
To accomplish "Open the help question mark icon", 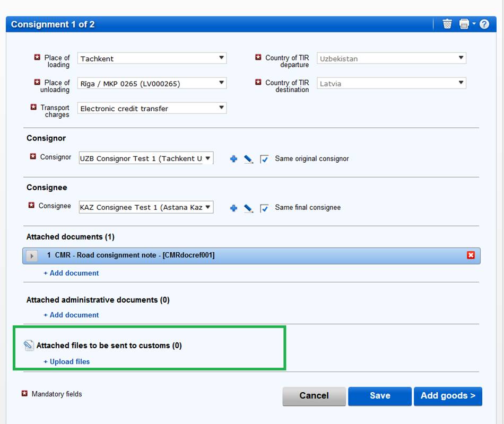I will click(x=484, y=24).
